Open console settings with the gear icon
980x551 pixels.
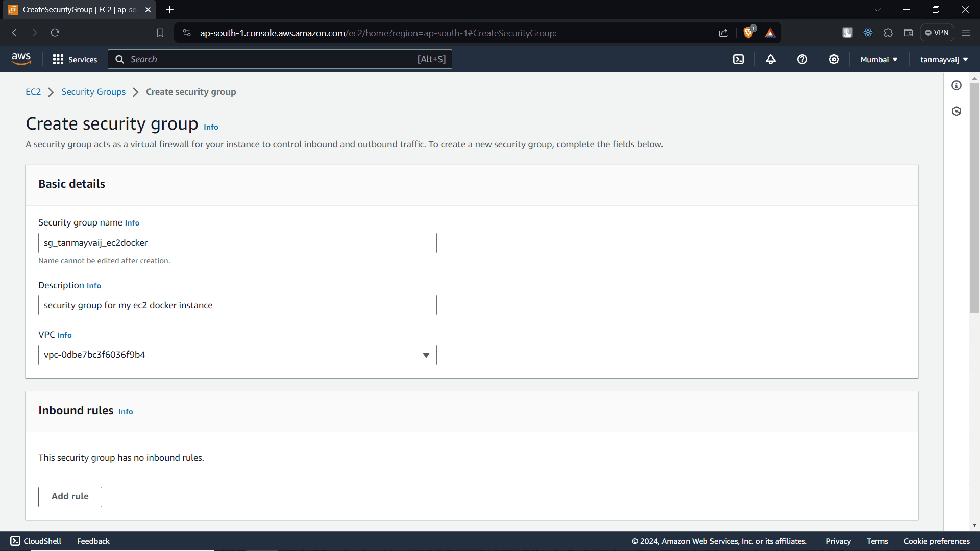[834, 59]
